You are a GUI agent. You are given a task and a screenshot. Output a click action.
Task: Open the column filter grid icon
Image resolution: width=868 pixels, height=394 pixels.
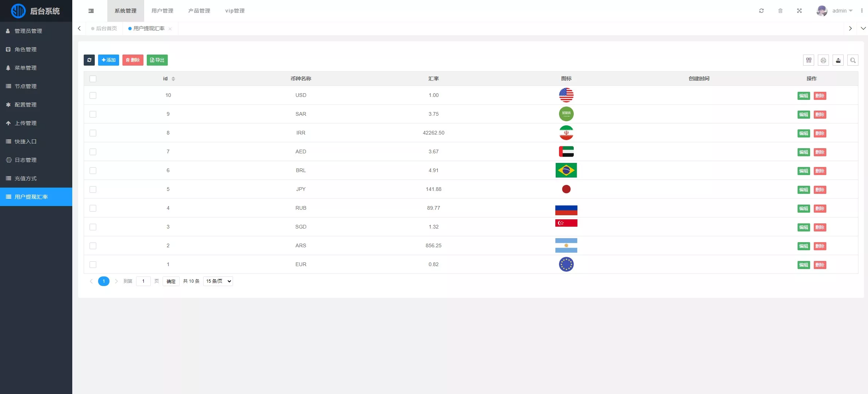click(x=809, y=60)
